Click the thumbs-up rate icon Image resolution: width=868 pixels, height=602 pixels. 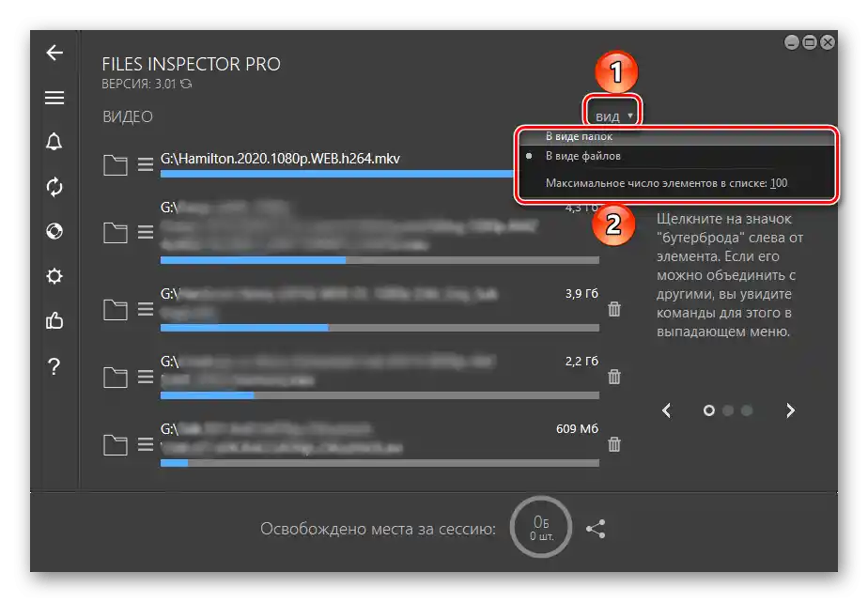click(x=54, y=320)
